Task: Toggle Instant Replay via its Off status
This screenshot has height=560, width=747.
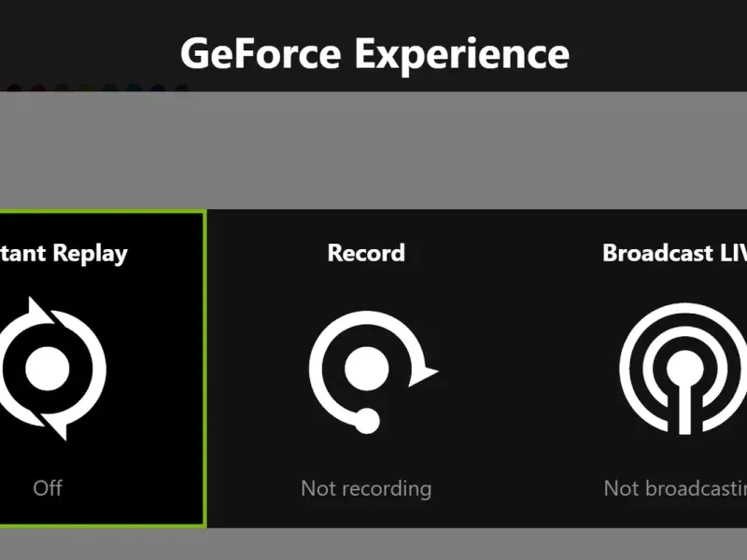Action: (48, 487)
